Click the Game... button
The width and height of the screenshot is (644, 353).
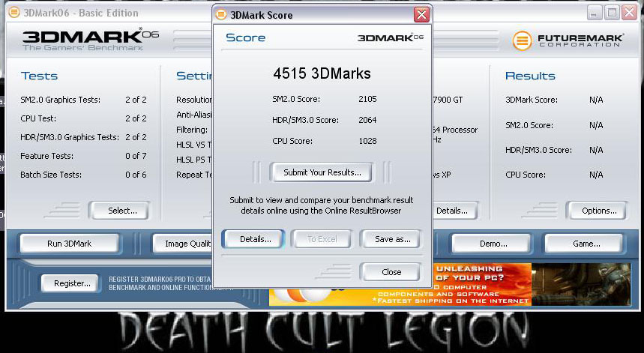pos(586,244)
